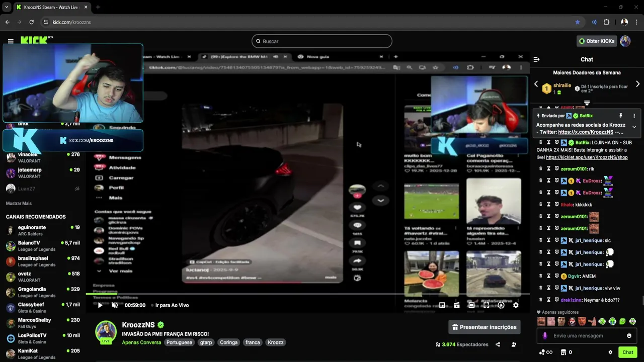Seek on the video progress bar
This screenshot has height=362, width=644.
point(307,294)
